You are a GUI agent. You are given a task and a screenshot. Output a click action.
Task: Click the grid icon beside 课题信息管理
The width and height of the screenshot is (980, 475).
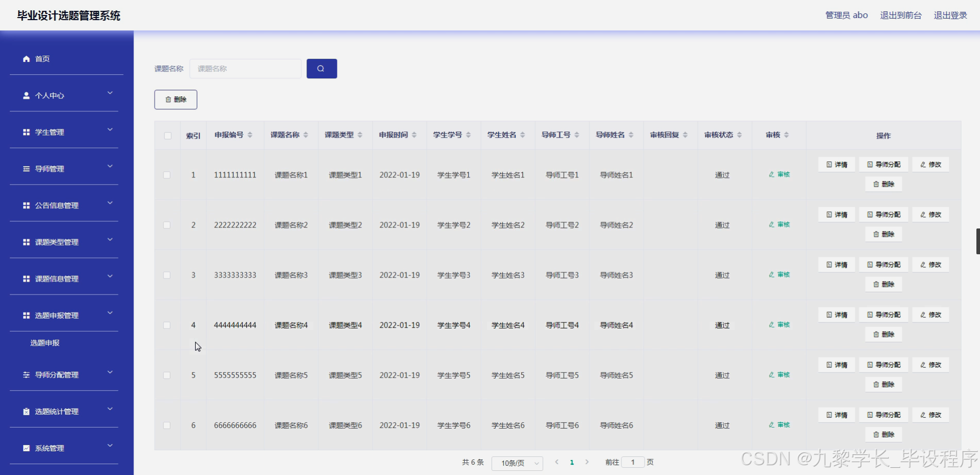click(x=26, y=279)
